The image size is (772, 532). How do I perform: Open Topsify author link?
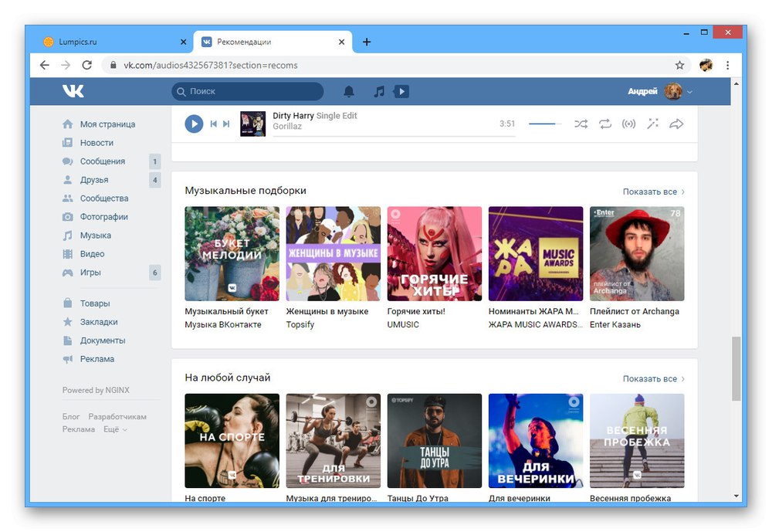click(x=300, y=324)
